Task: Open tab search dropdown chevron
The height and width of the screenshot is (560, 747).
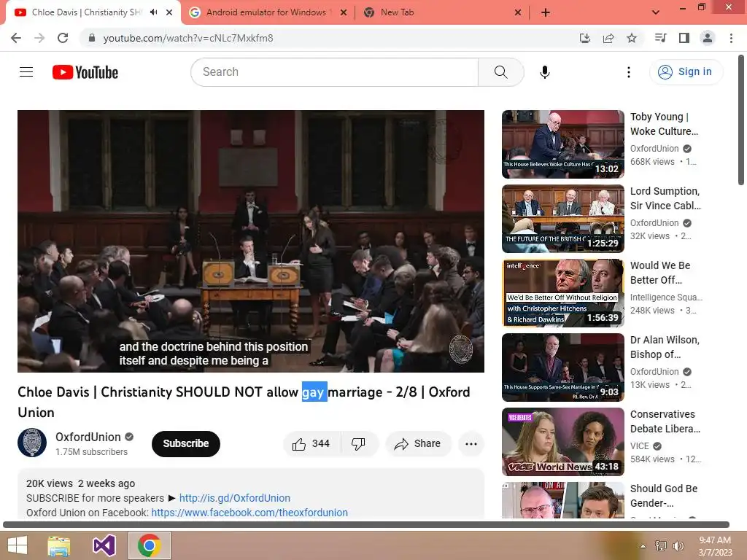Action: 656,12
